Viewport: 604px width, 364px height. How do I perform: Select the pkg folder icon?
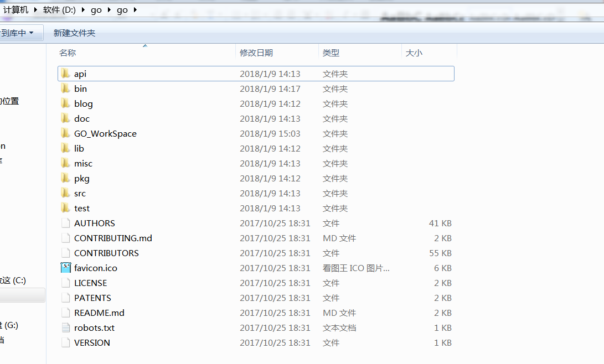(65, 179)
